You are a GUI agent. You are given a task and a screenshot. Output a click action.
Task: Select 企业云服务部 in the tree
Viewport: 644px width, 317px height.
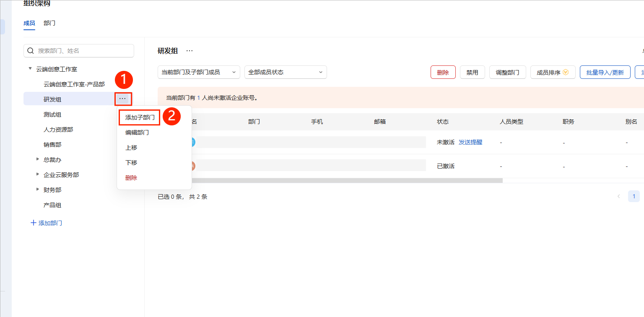[61, 175]
